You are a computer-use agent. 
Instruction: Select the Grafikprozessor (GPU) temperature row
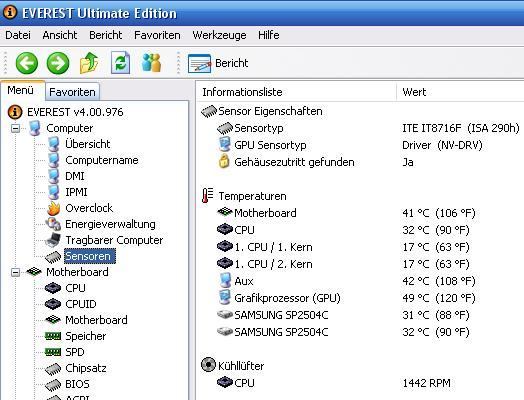[361, 298]
